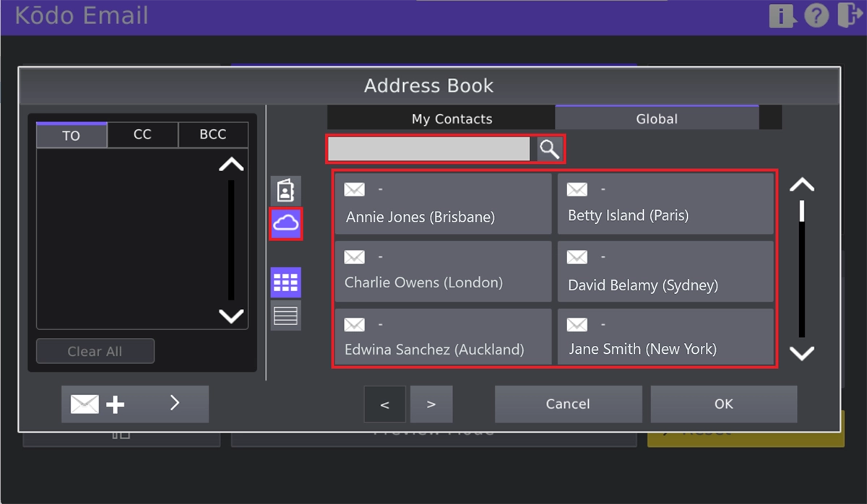Open the local contact card address book icon
The width and height of the screenshot is (867, 504).
click(x=285, y=189)
